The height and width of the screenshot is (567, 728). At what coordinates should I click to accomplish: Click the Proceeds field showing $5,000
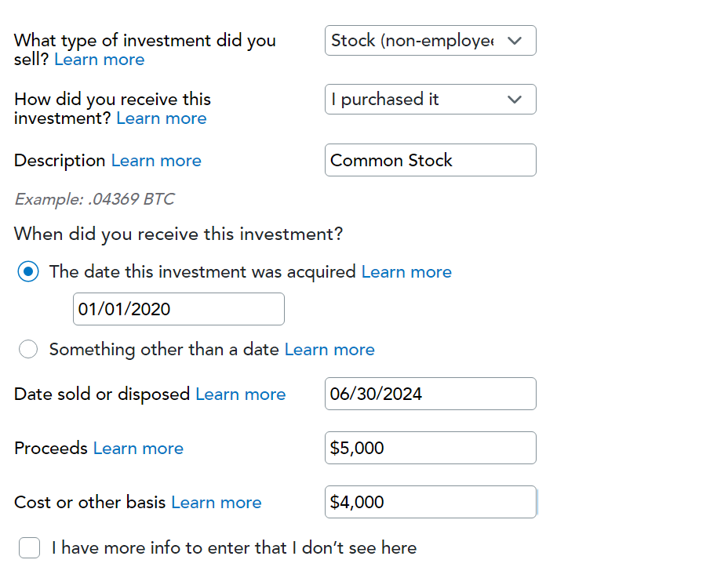click(x=430, y=448)
